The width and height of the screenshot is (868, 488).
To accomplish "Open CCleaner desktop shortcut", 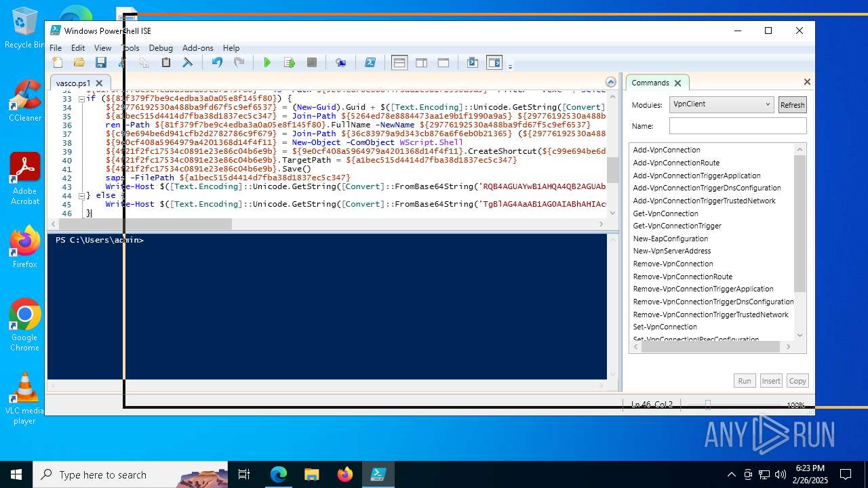I will coord(24,100).
